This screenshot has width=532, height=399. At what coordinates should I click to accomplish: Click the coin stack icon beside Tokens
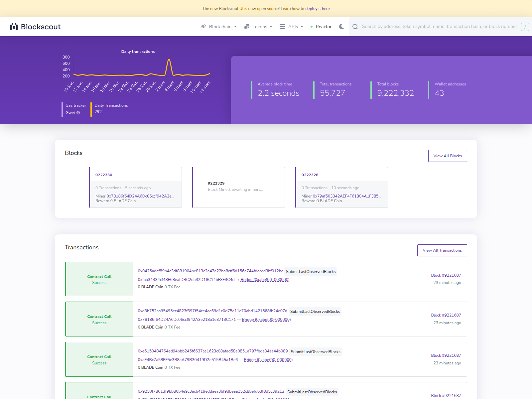click(x=246, y=27)
